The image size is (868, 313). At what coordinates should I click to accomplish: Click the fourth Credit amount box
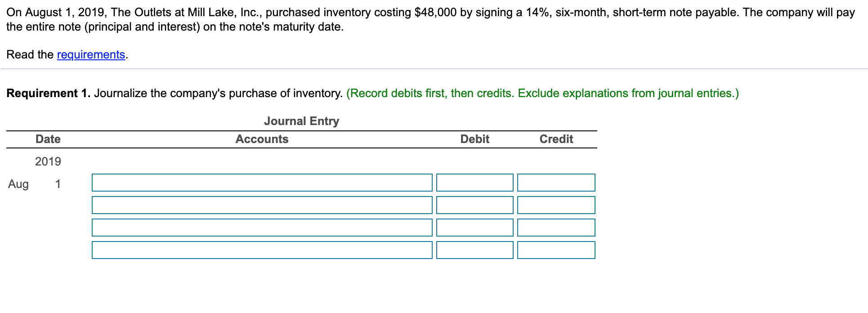(x=556, y=250)
